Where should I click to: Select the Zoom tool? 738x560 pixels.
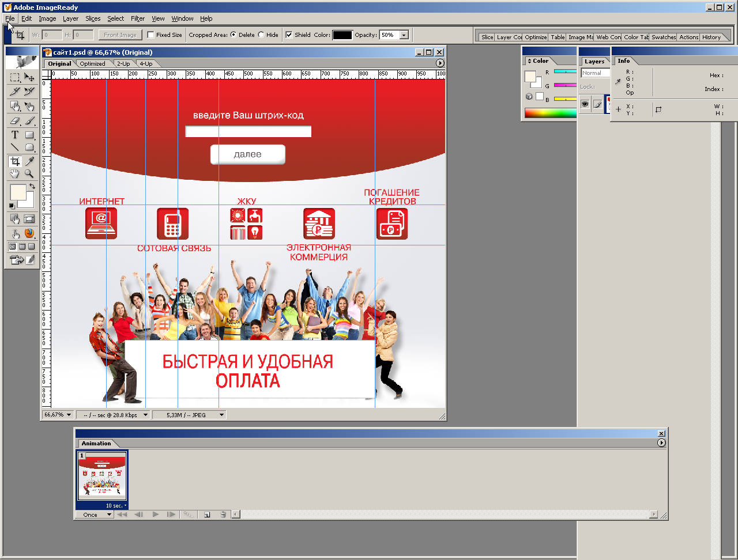pyautogui.click(x=29, y=173)
